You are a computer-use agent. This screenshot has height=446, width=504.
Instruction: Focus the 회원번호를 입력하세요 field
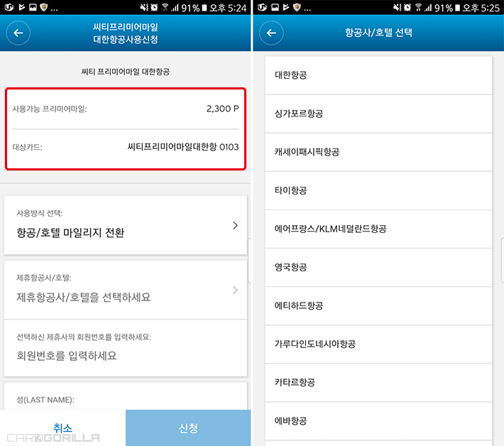tap(126, 348)
